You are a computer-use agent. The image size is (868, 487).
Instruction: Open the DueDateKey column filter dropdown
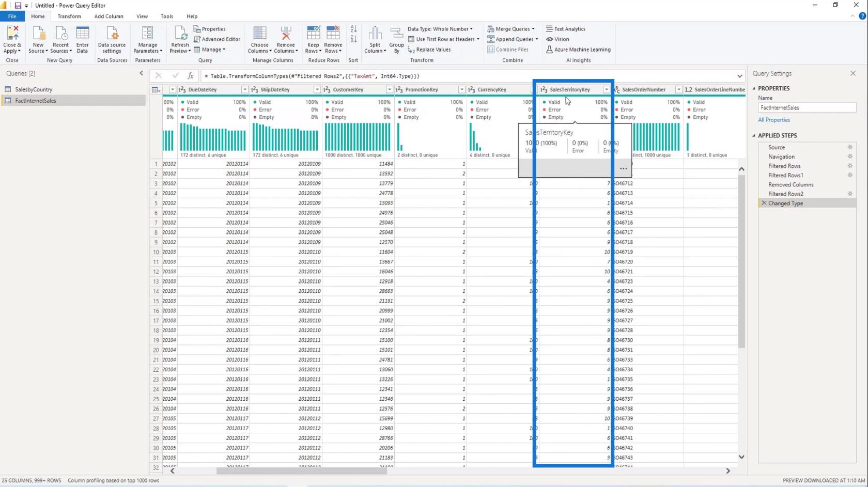245,90
